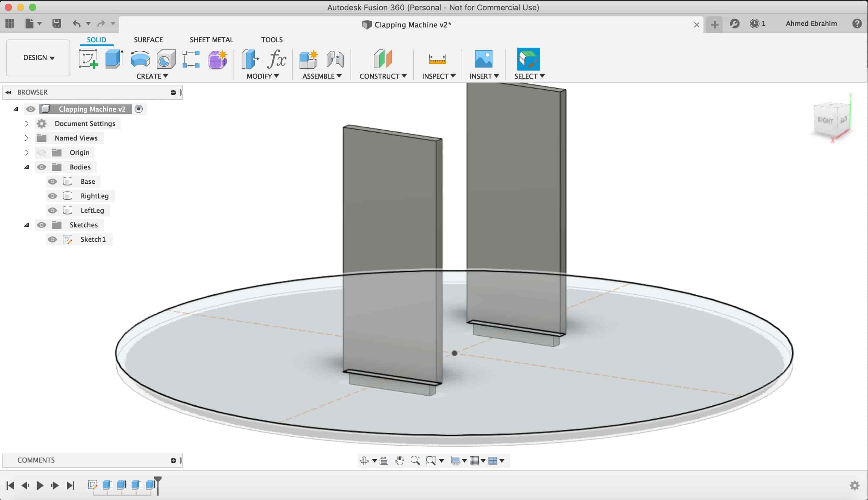
Task: Add a new design tab
Action: pos(714,24)
